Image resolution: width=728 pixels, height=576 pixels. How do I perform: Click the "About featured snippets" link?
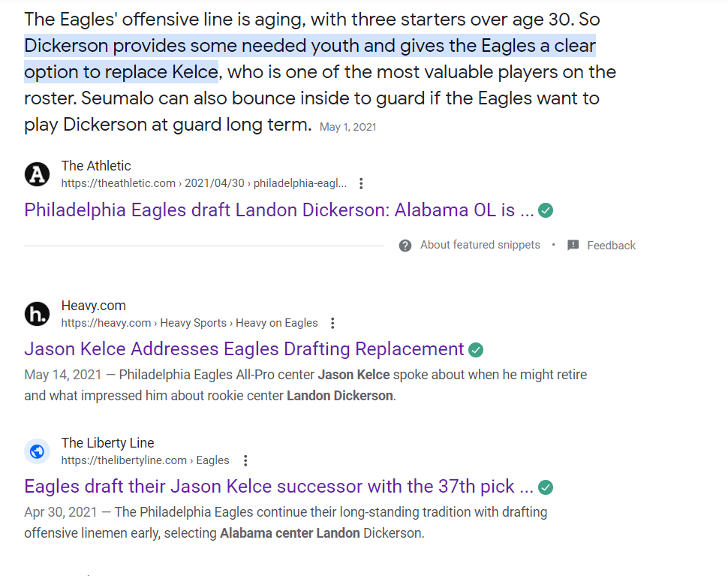480,245
